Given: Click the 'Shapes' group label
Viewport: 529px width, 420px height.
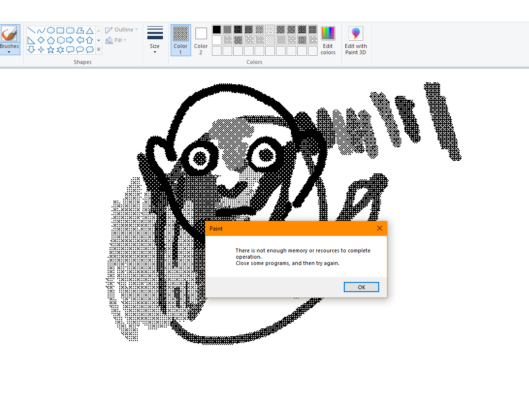Looking at the screenshot, I should pyautogui.click(x=82, y=62).
